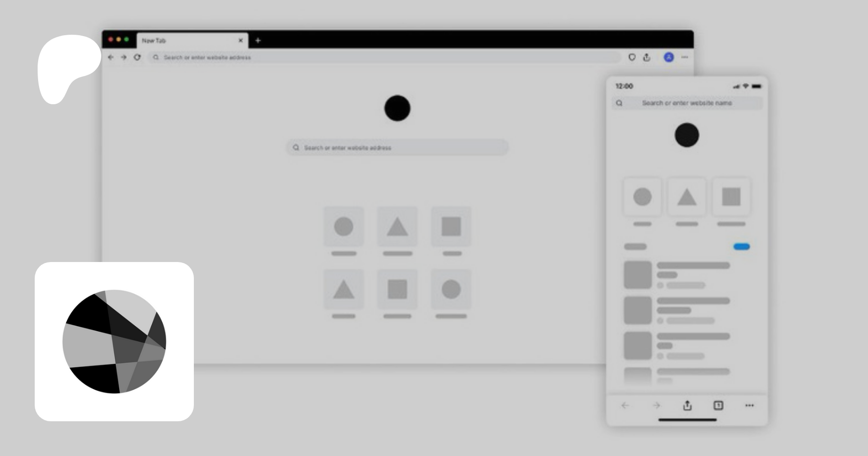Open the square shortcut in desktop's bottom row
Screen dimensions: 868x456
[397, 290]
